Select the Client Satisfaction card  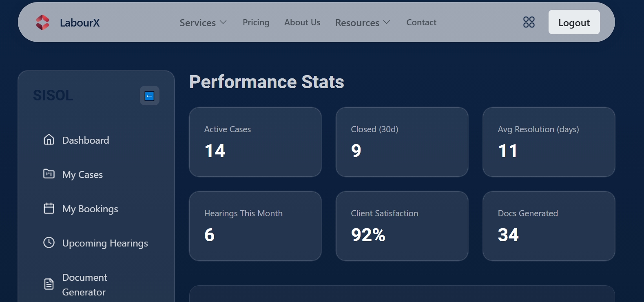pos(402,226)
